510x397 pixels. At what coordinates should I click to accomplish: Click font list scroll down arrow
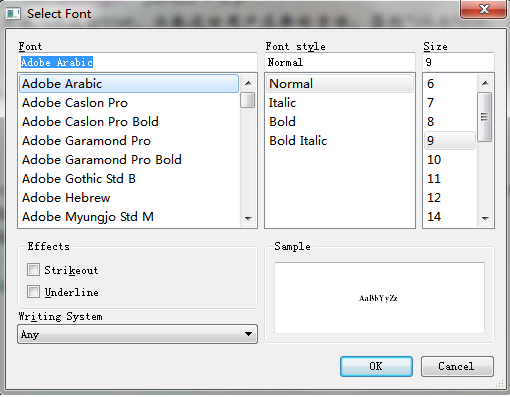(248, 219)
